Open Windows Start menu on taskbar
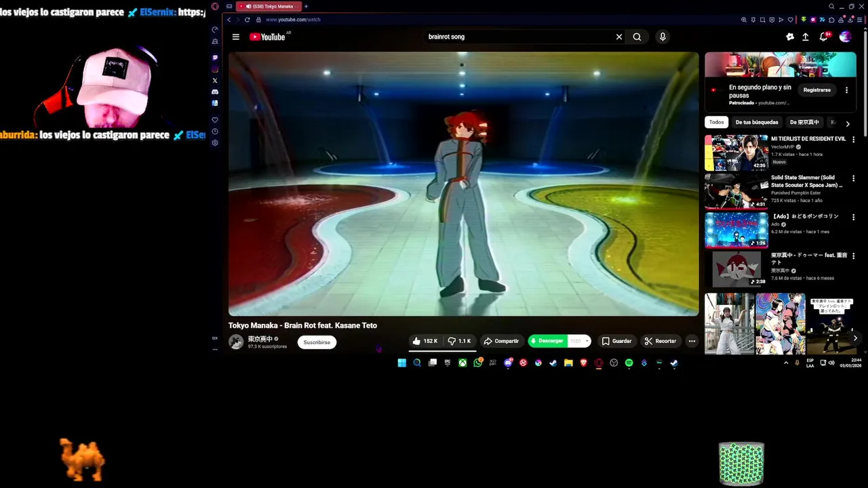The height and width of the screenshot is (488, 868). pos(402,363)
